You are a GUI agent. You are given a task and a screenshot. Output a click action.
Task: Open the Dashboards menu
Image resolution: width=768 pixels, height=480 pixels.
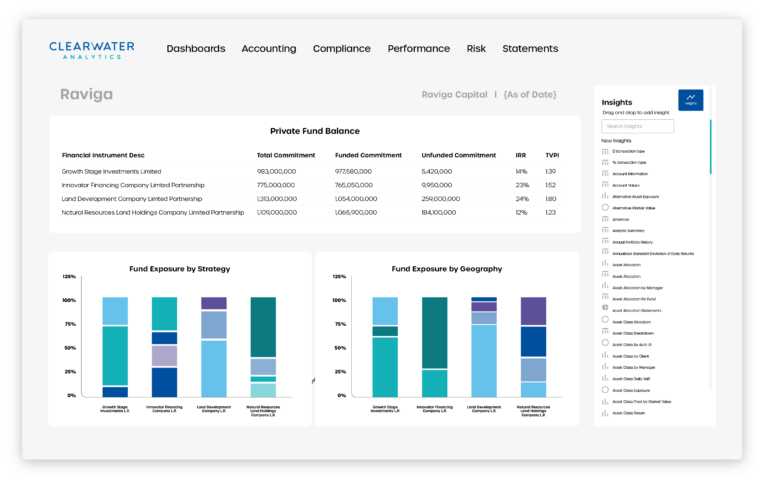coord(196,48)
